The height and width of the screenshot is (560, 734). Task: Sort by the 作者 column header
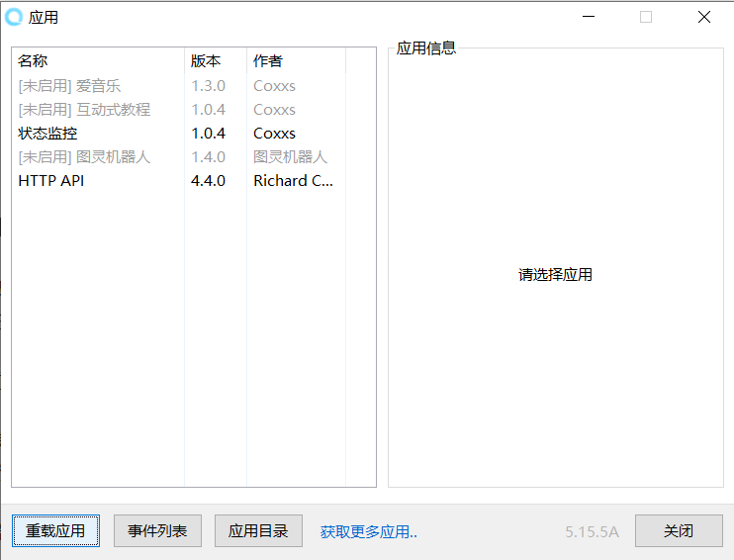click(297, 61)
